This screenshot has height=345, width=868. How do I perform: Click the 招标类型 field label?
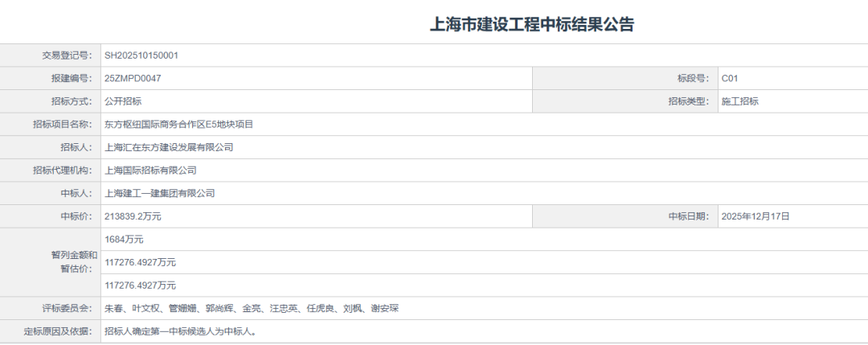(688, 101)
